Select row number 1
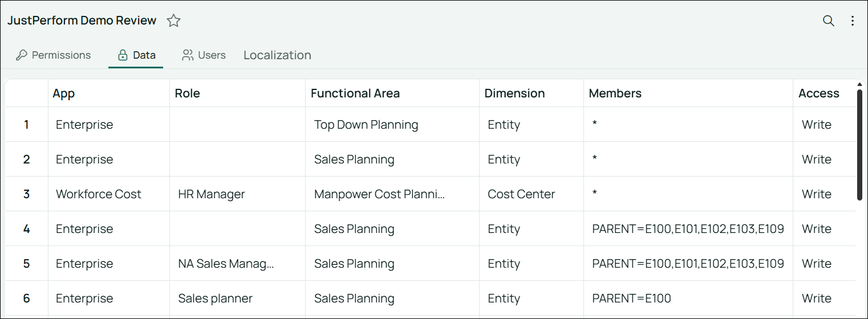This screenshot has width=868, height=319. 26,124
